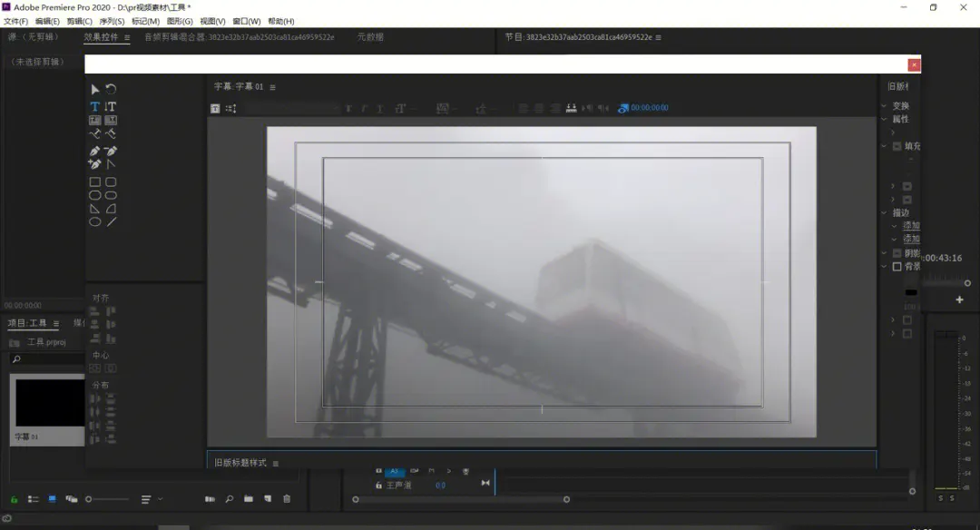Toggle the 填充 checkbox
The image size is (980, 530).
pos(897,146)
